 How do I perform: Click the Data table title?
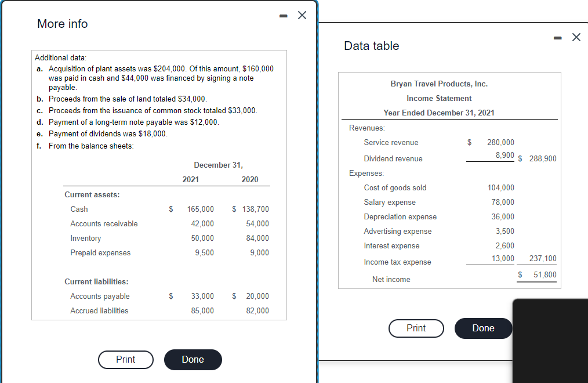tap(372, 46)
